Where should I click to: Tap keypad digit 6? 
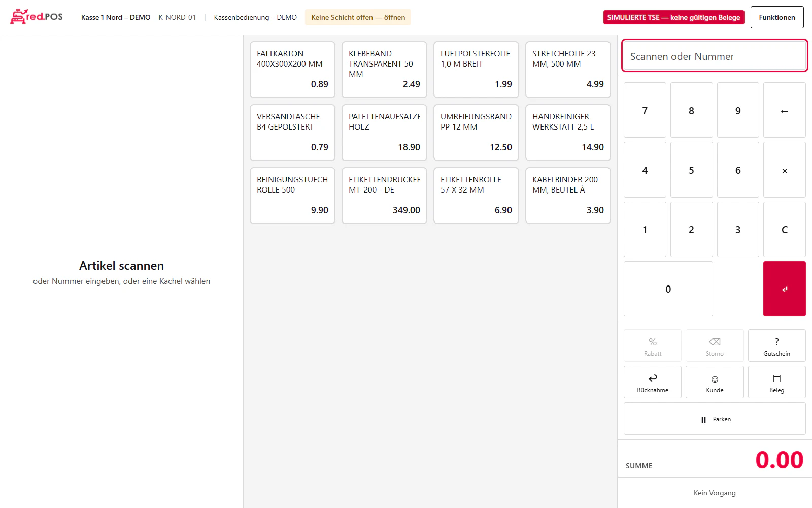(x=738, y=170)
